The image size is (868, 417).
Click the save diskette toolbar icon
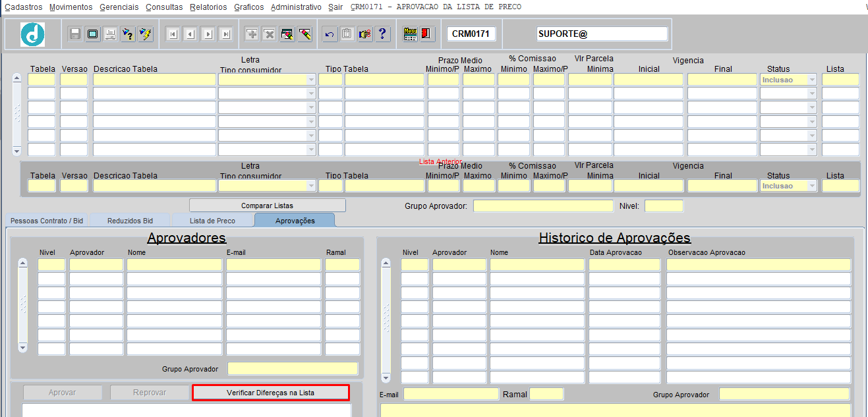(x=75, y=34)
